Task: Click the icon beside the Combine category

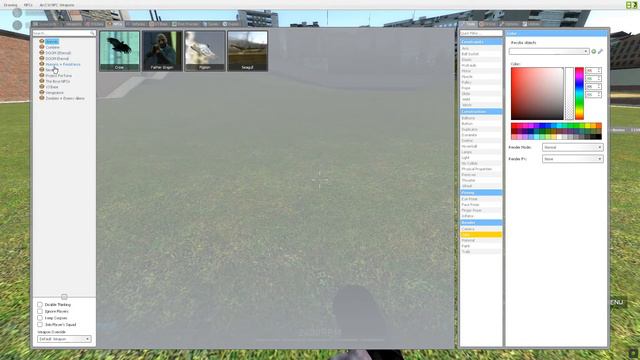Action: pyautogui.click(x=42, y=47)
